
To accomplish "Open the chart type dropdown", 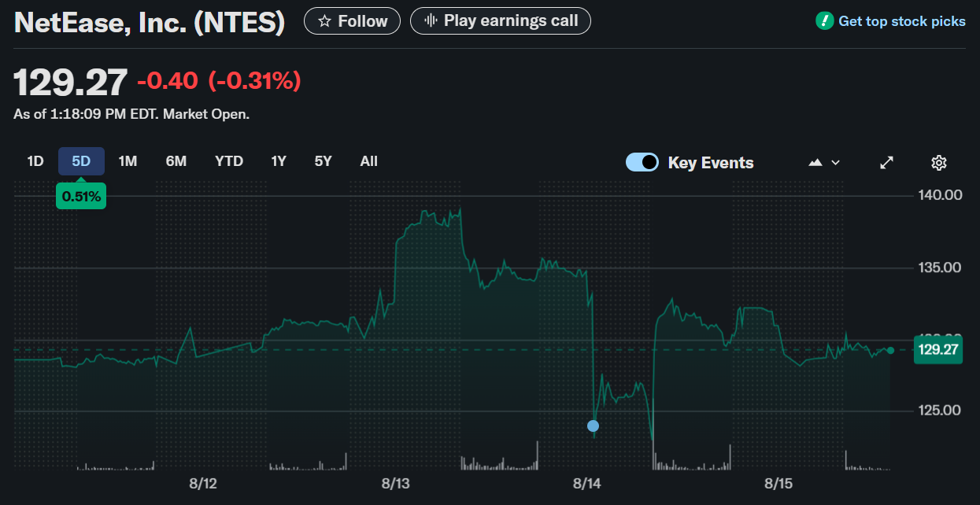I will coord(824,162).
